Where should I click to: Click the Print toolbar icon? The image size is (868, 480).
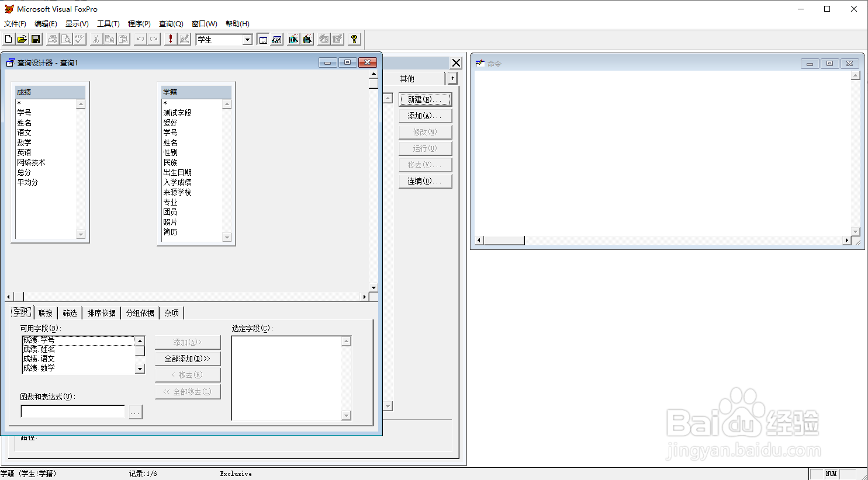click(x=53, y=39)
